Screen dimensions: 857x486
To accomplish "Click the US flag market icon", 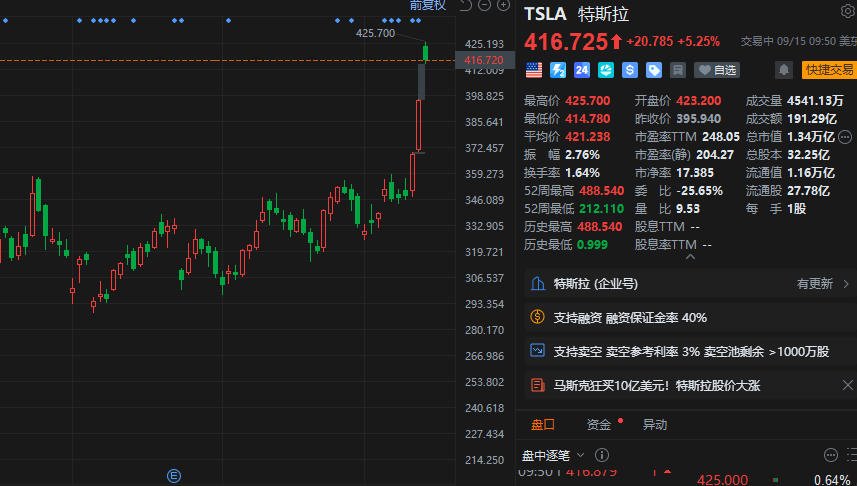I will tap(534, 70).
